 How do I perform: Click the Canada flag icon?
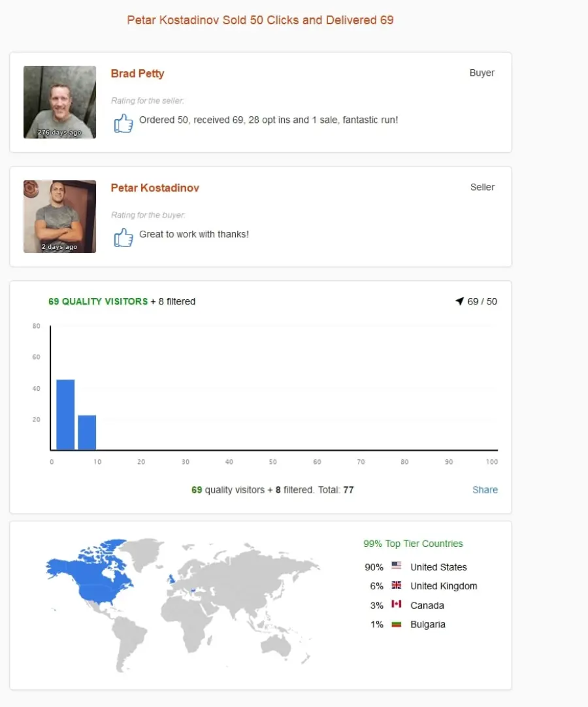pos(397,604)
